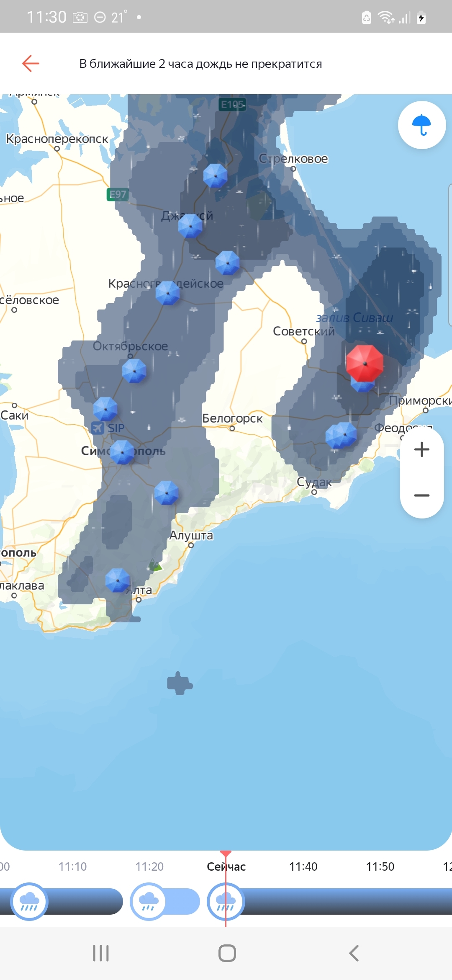The width and height of the screenshot is (452, 980).
Task: Select the 11:20 time label
Action: pyautogui.click(x=149, y=867)
